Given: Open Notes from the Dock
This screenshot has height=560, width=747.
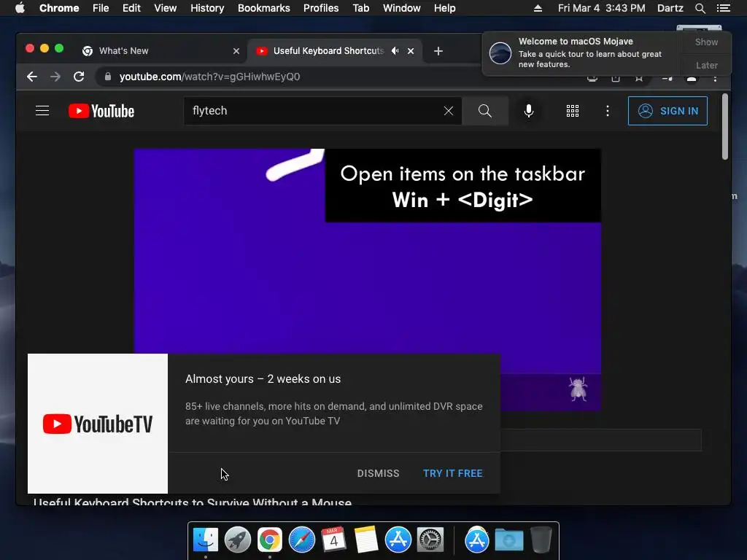Looking at the screenshot, I should point(365,540).
